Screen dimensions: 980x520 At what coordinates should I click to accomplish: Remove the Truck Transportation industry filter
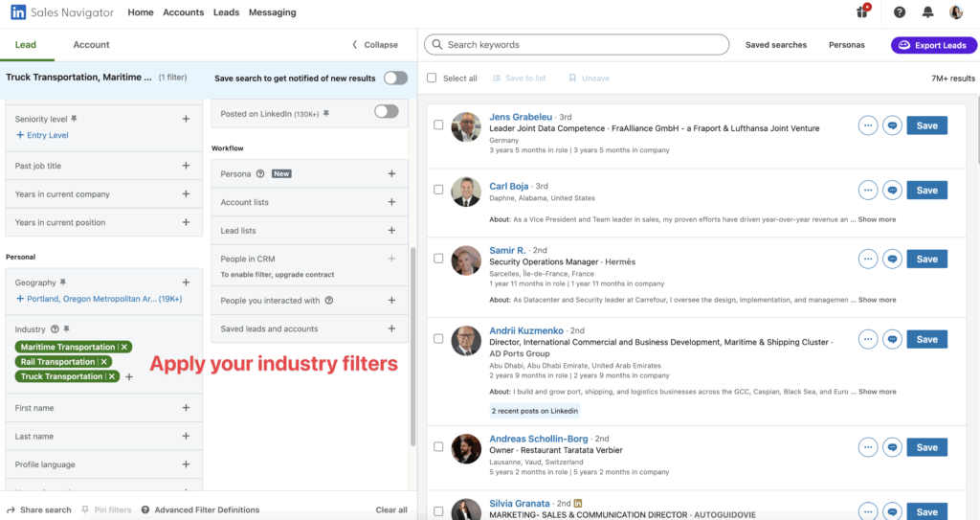pyautogui.click(x=112, y=376)
